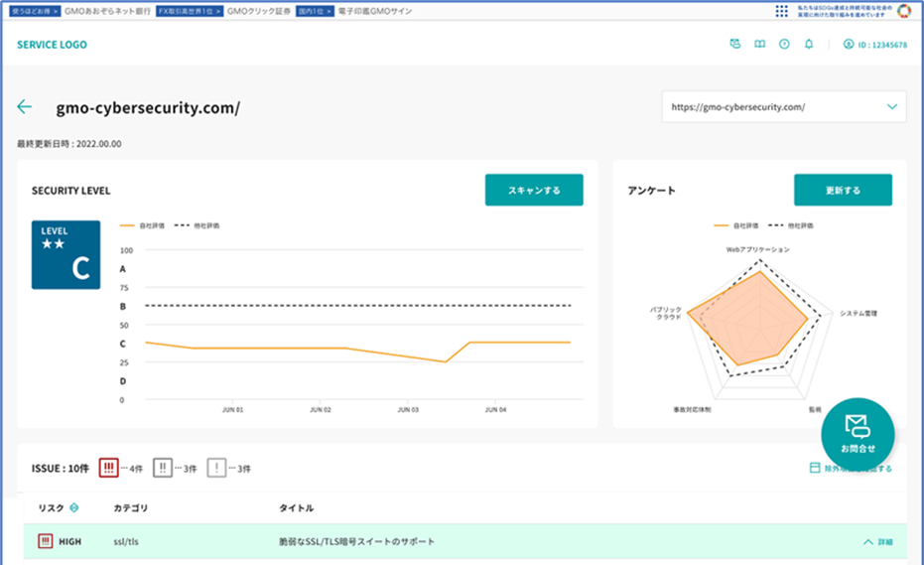The width and height of the screenshot is (924, 565).
Task: Collapse the 詳細 details of HIGH row
Action: click(x=878, y=542)
